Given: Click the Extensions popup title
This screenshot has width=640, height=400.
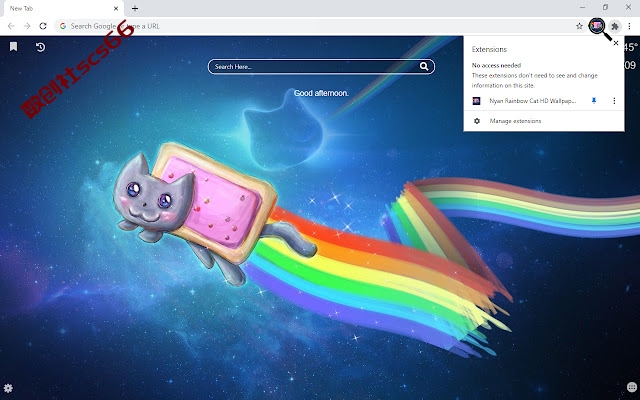Looking at the screenshot, I should click(489, 49).
